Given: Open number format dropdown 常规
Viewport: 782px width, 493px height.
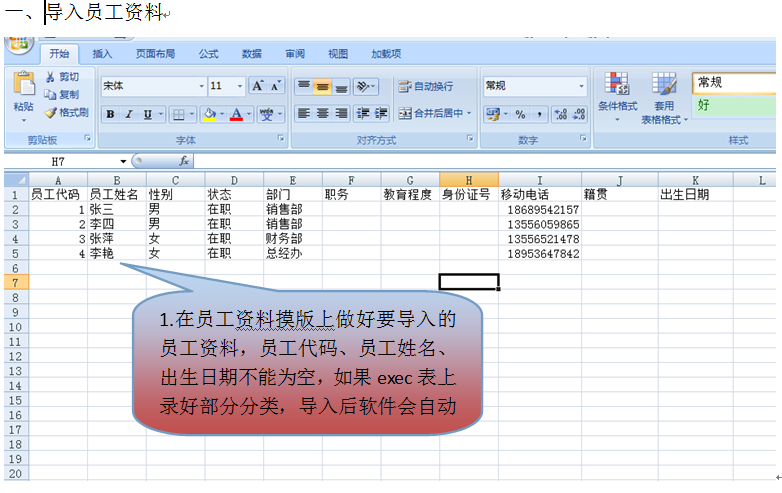Looking at the screenshot, I should pyautogui.click(x=581, y=86).
